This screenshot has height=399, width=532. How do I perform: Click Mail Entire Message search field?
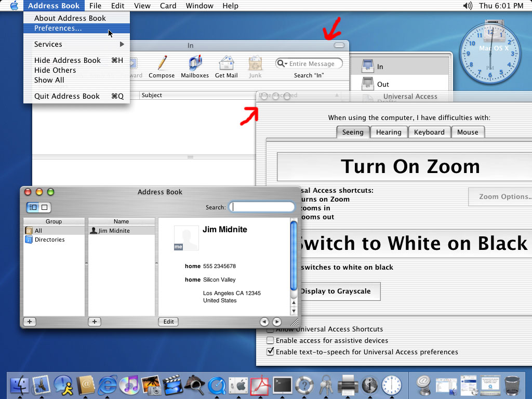tap(309, 63)
